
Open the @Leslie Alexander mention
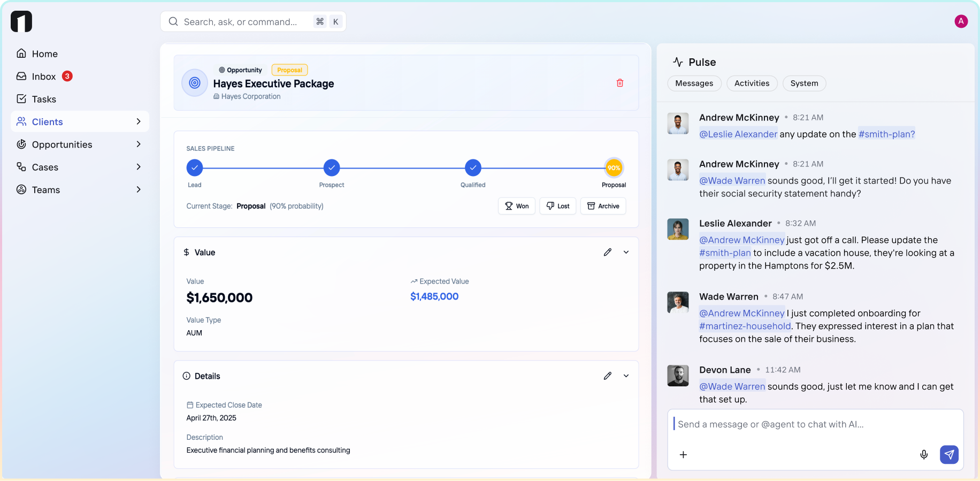point(738,134)
